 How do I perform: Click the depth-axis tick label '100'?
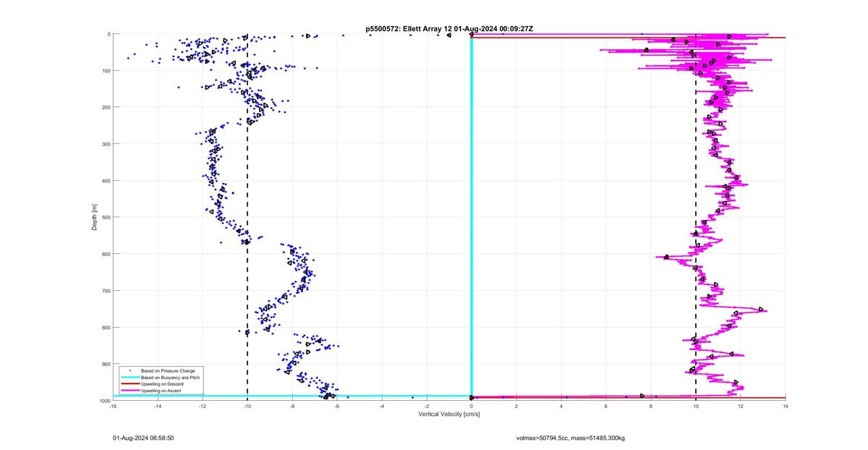point(106,71)
